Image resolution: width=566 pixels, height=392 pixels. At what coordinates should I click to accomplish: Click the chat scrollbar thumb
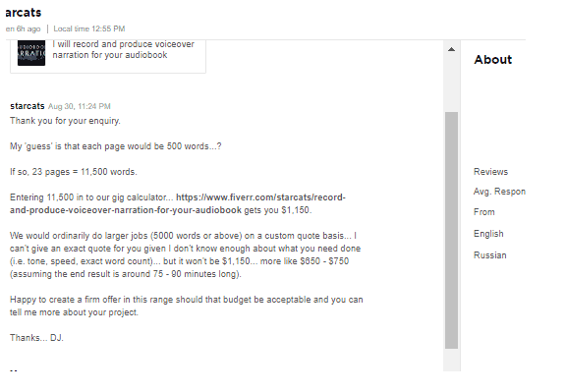click(451, 230)
